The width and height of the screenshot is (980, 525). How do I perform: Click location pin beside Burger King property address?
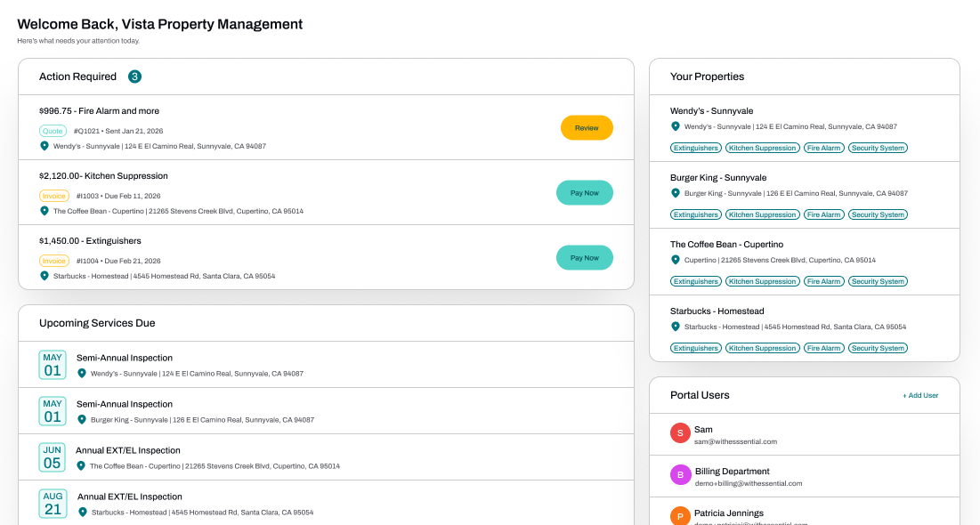675,193
